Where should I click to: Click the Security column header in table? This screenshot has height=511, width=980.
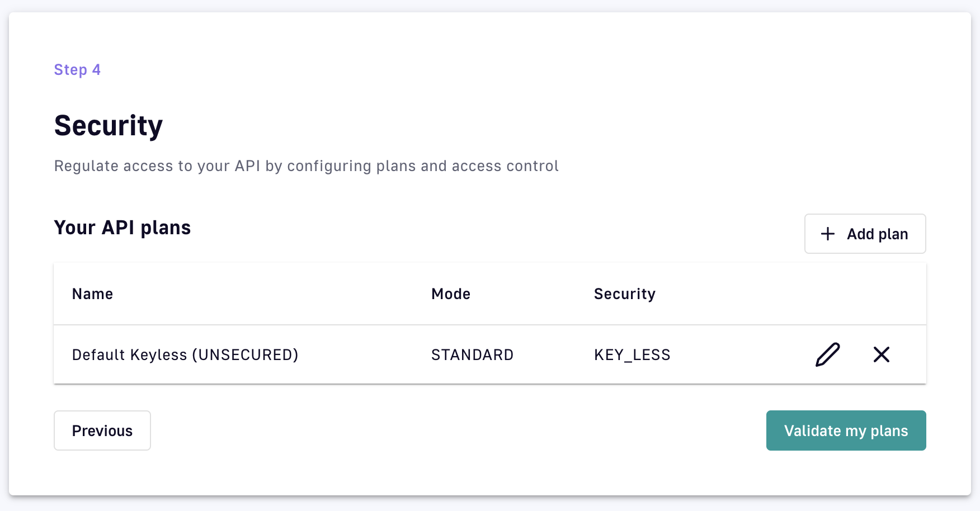tap(624, 294)
